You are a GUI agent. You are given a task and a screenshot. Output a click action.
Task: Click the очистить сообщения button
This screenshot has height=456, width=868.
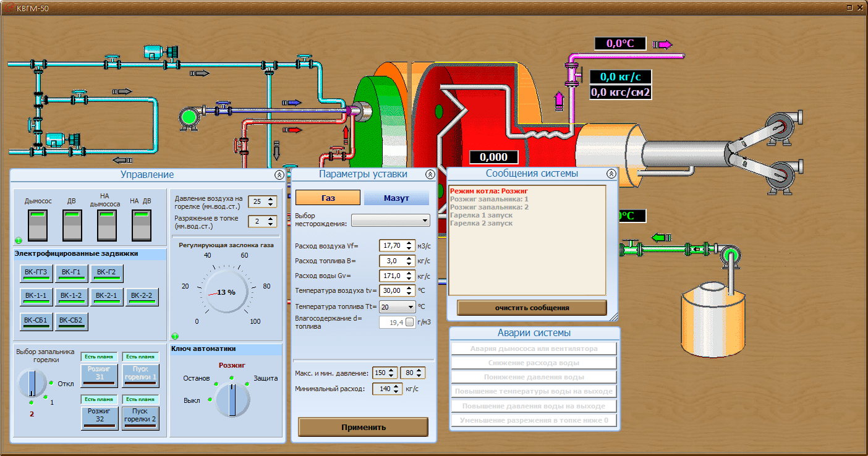tap(532, 307)
